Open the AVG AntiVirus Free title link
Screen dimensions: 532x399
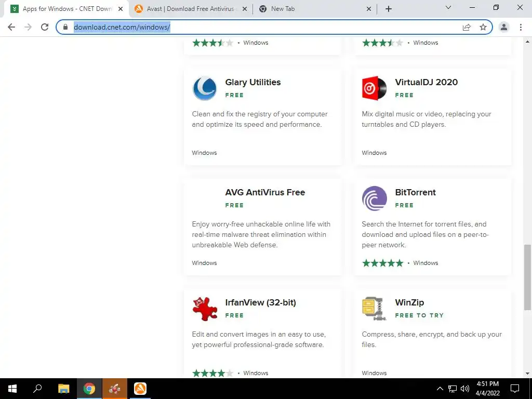[265, 192]
